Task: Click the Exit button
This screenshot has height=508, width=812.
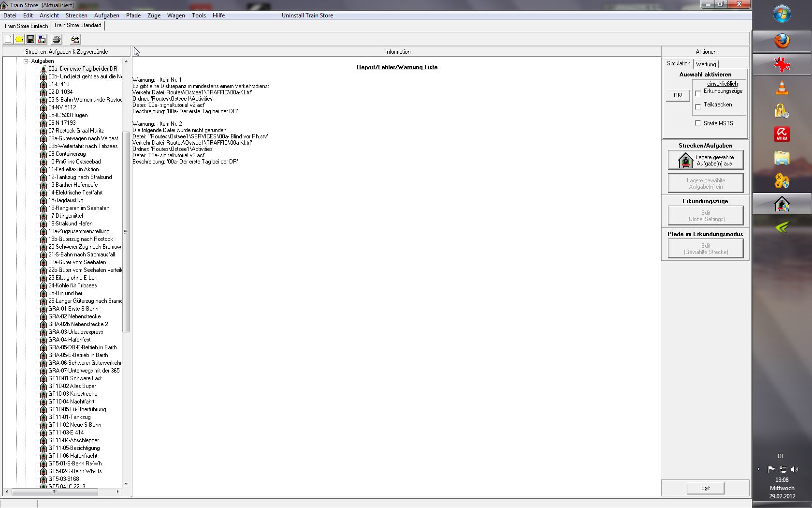Action: tap(705, 488)
